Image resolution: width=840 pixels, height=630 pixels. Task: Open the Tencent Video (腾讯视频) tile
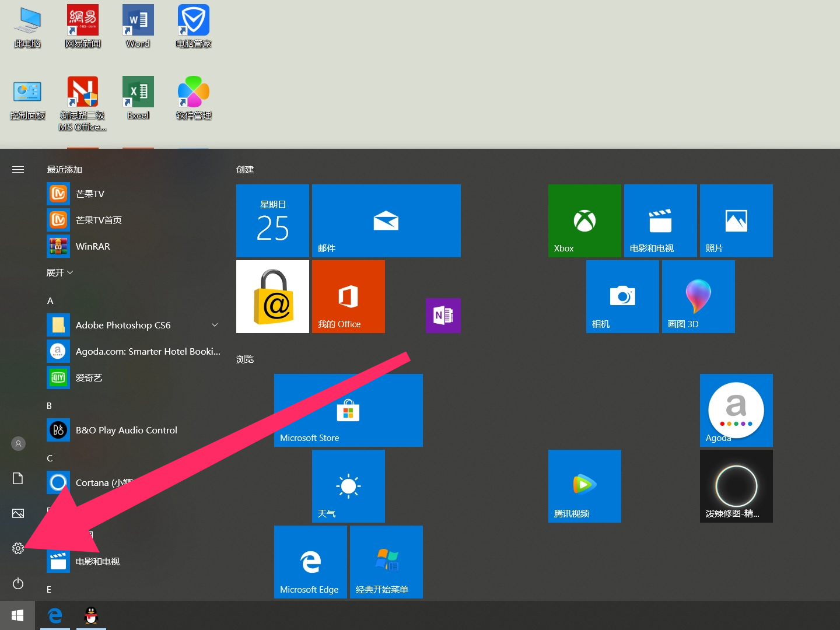tap(584, 486)
